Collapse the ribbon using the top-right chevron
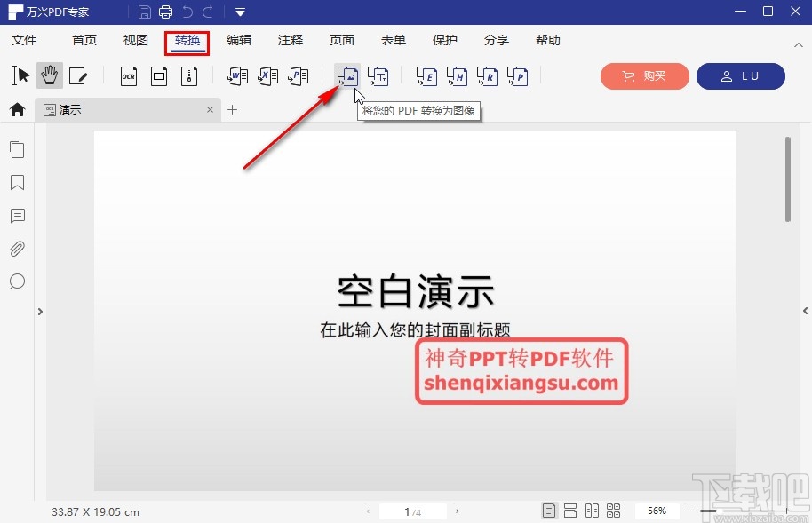 pos(798,44)
